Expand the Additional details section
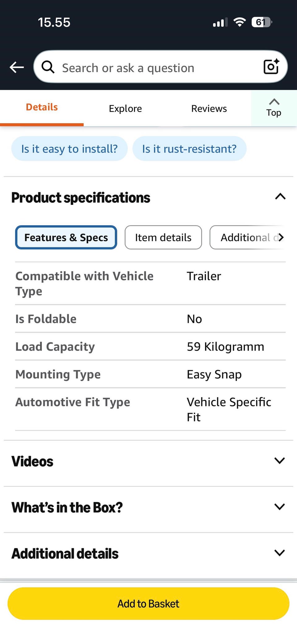Viewport: 297px width, 644px height. (x=279, y=553)
